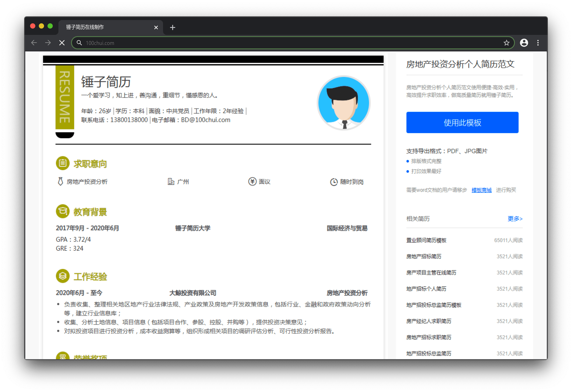
Task: Click the 工作经验 heading text
Action: click(x=90, y=276)
